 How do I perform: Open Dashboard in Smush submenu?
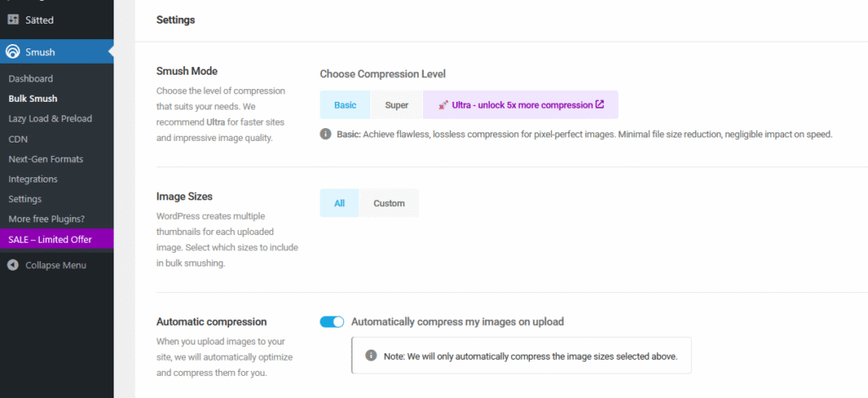pos(31,78)
